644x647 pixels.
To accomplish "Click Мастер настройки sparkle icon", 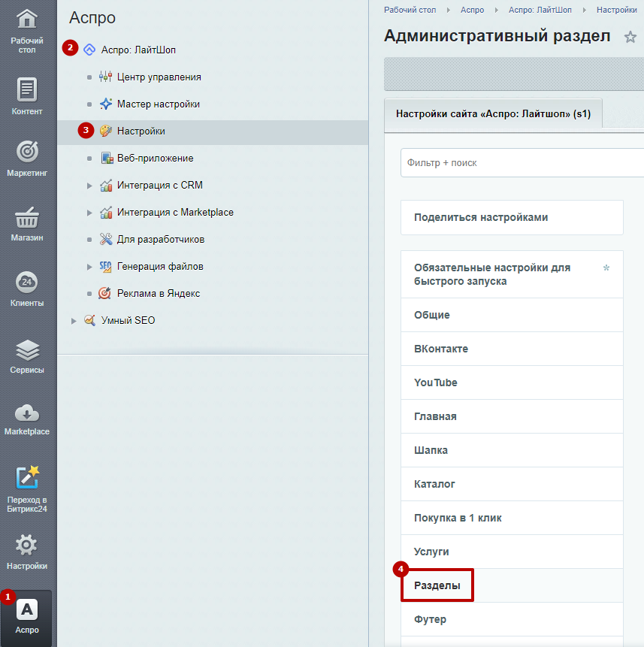I will pos(106,104).
